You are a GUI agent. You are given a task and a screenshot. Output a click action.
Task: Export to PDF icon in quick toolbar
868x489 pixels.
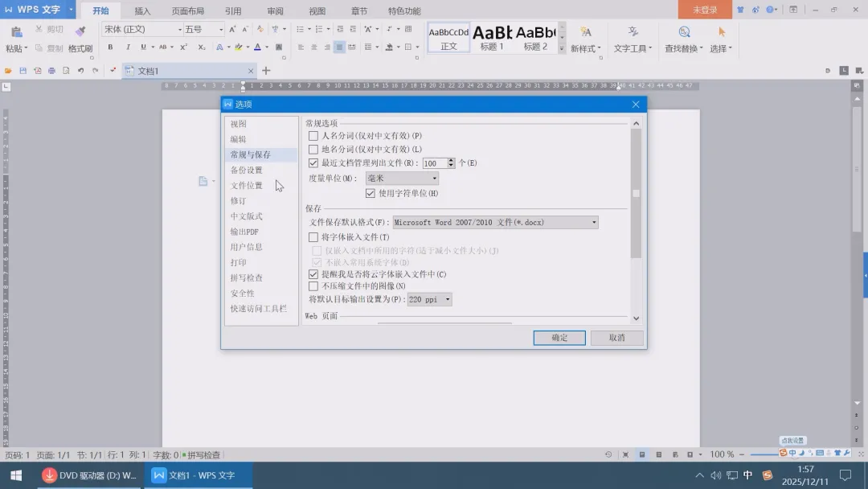coord(37,71)
